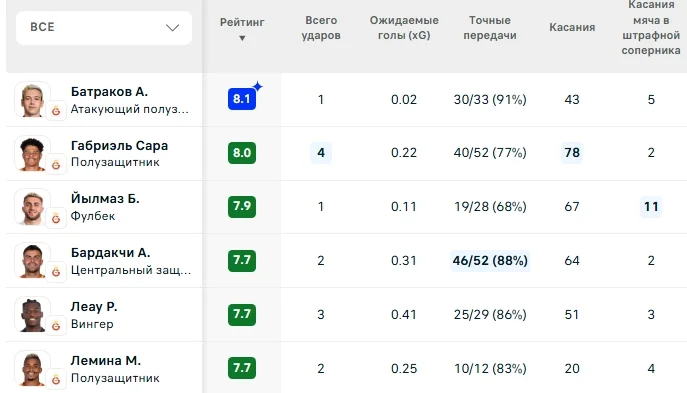Open Лемина М. player name
The image size is (687, 393).
coord(106,361)
